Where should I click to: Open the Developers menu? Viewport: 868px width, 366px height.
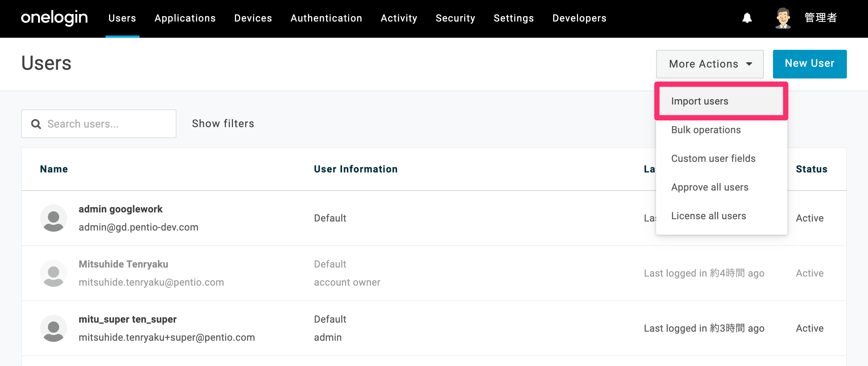click(580, 18)
